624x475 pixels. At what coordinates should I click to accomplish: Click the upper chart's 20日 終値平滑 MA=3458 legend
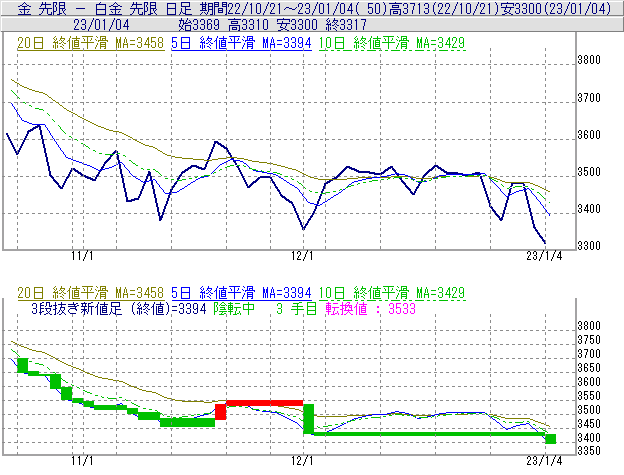tap(90, 43)
